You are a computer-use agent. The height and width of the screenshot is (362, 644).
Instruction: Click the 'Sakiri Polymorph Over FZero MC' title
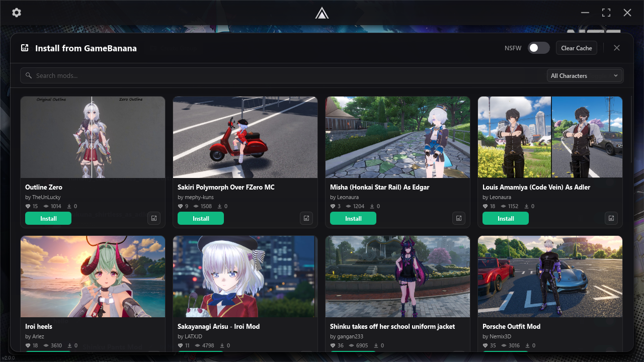pyautogui.click(x=226, y=187)
